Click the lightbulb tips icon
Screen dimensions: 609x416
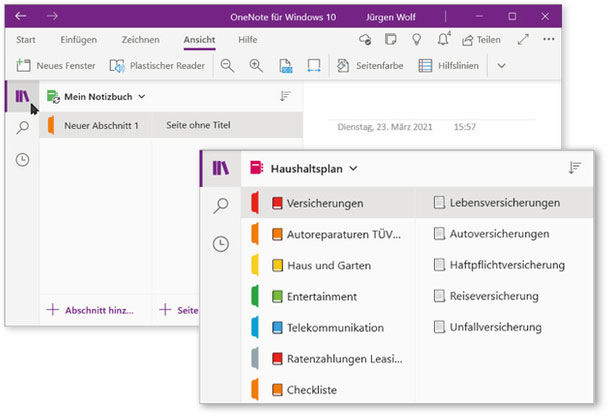pos(416,39)
